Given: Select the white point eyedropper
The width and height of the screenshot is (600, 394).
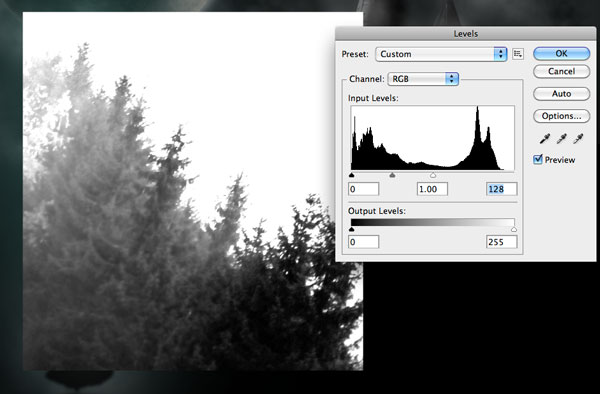Looking at the screenshot, I should (x=578, y=139).
